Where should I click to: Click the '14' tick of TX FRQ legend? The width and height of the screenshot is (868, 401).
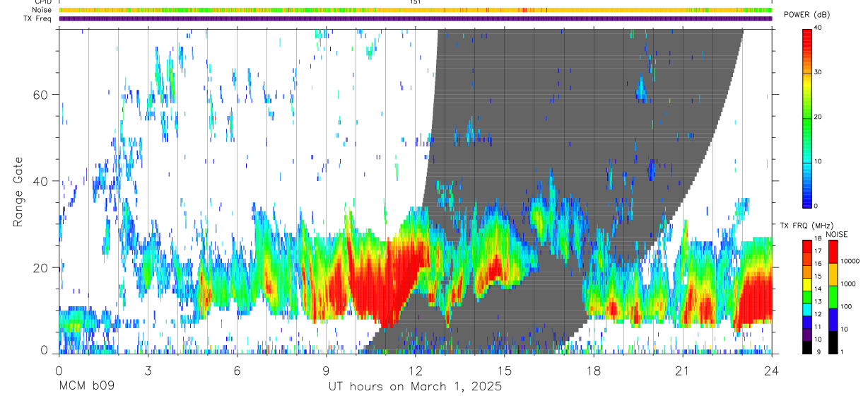click(816, 289)
